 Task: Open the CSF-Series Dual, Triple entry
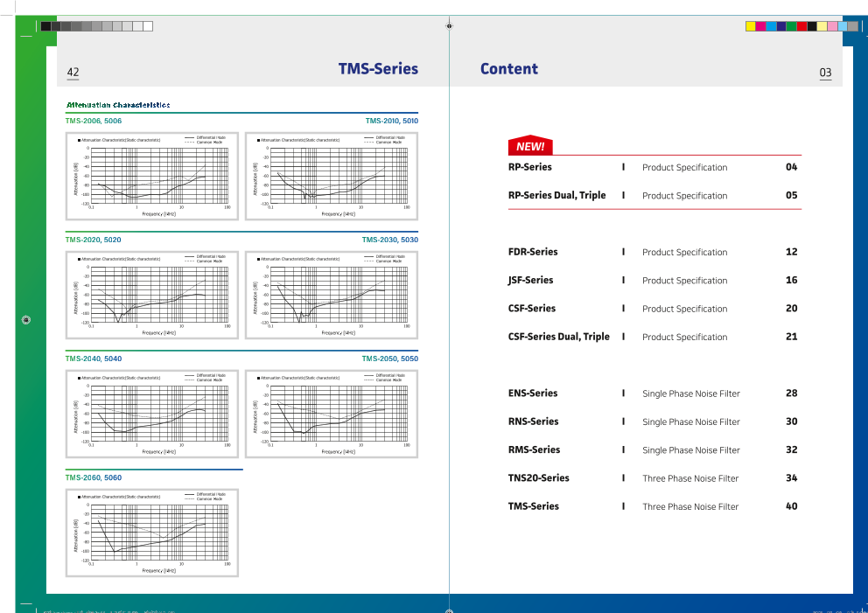(558, 337)
